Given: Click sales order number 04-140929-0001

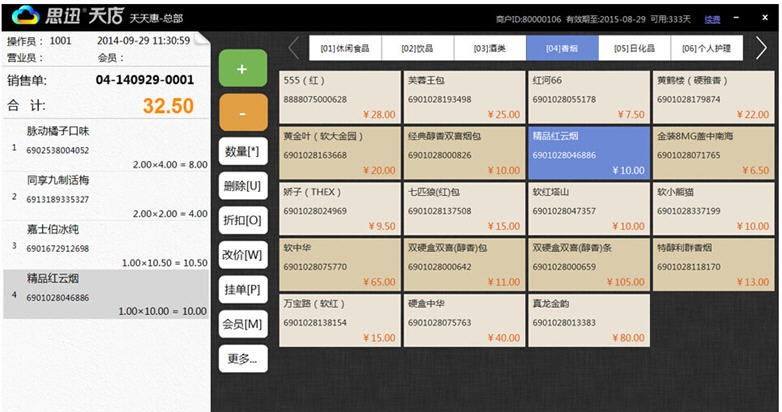Looking at the screenshot, I should (x=145, y=79).
